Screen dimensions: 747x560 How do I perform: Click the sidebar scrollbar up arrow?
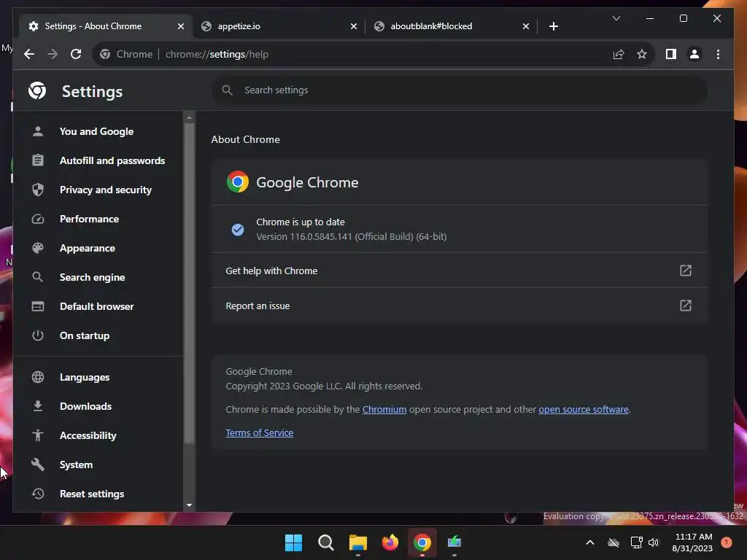pyautogui.click(x=189, y=117)
